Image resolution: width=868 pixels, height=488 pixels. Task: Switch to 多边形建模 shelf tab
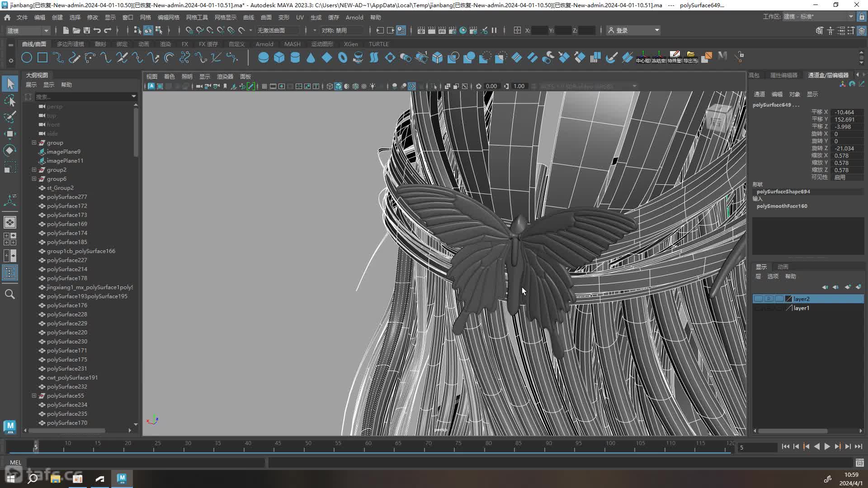(x=71, y=44)
